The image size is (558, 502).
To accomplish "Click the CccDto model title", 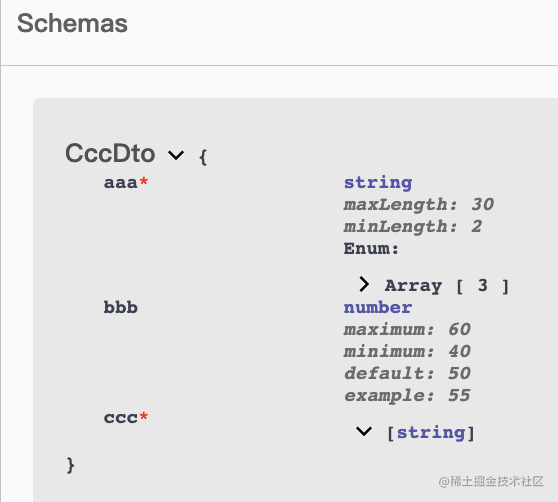I will point(110,153).
